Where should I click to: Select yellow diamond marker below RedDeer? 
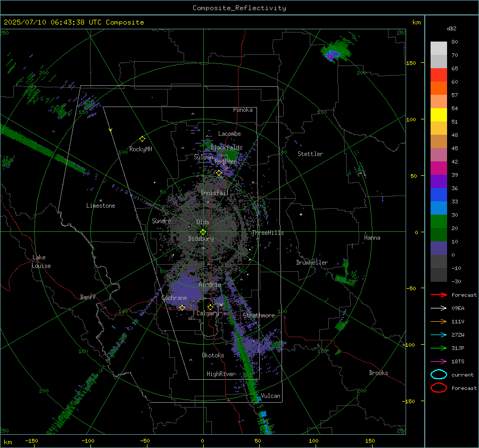(x=219, y=173)
